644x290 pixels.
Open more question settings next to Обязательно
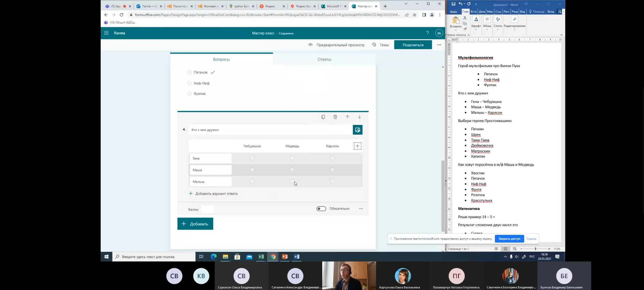click(x=361, y=209)
